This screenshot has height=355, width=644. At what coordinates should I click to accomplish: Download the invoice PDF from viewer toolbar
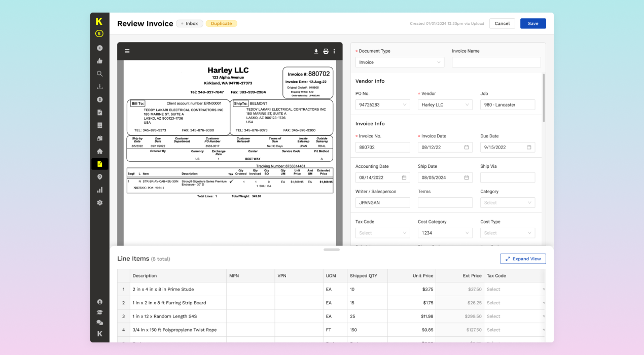pos(316,51)
